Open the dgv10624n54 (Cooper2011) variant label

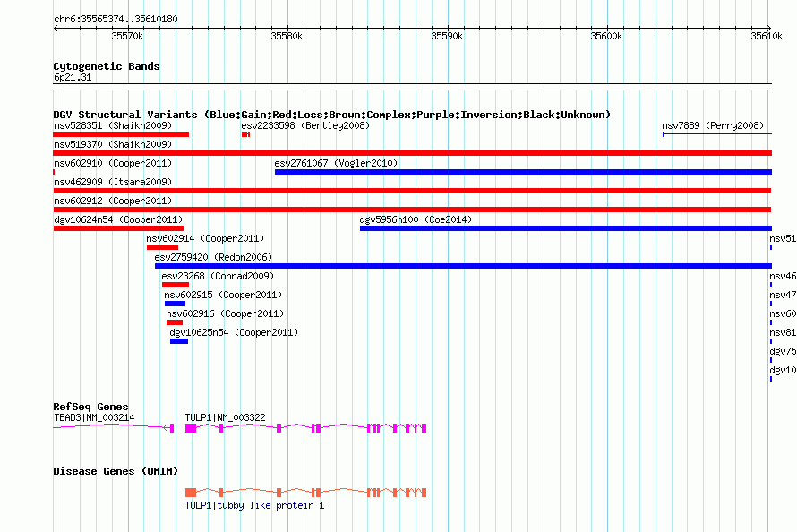tap(118, 219)
